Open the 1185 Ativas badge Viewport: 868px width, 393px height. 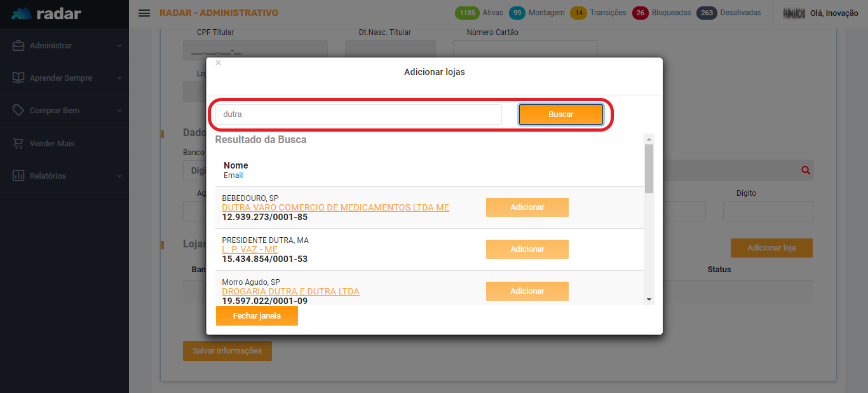tap(468, 13)
